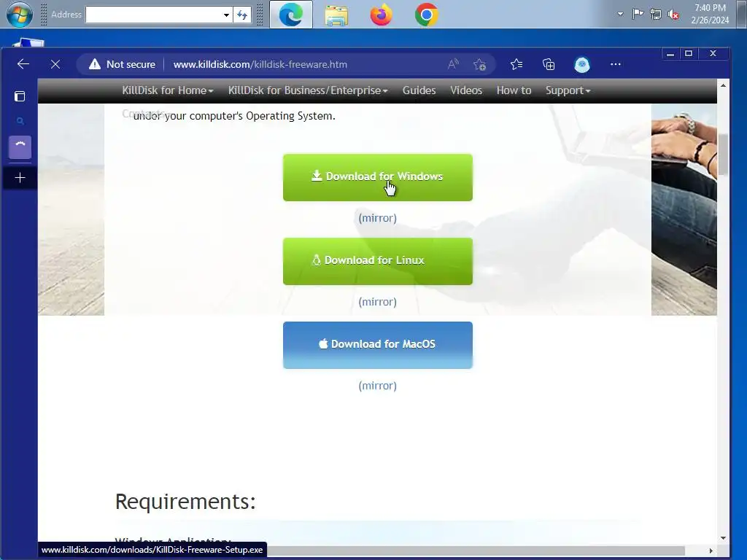Click the Windows Start orb
The width and height of the screenshot is (747, 560).
coord(20,15)
